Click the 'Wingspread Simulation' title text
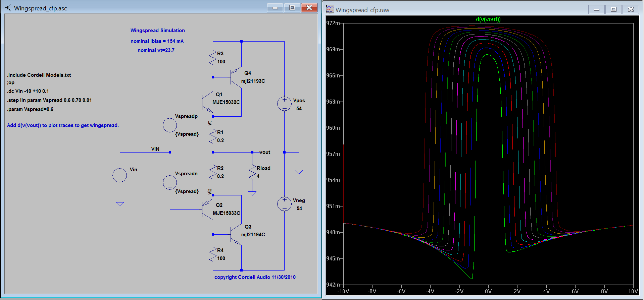 [x=157, y=31]
